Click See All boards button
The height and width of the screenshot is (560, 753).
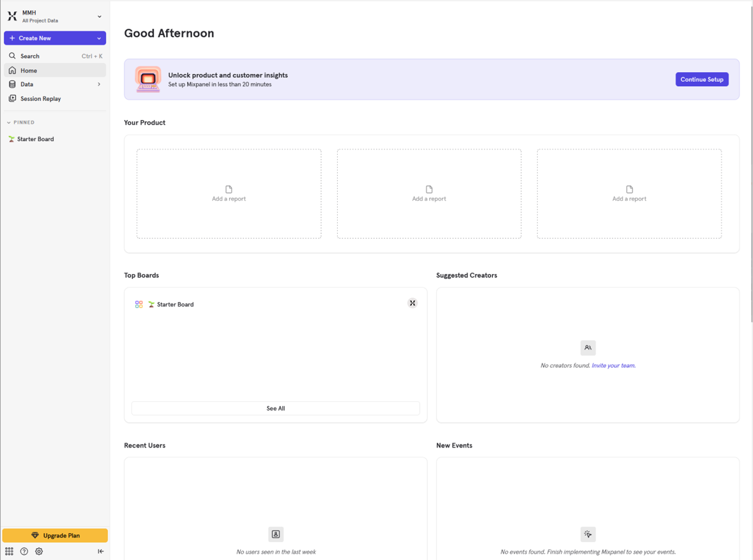(x=276, y=408)
